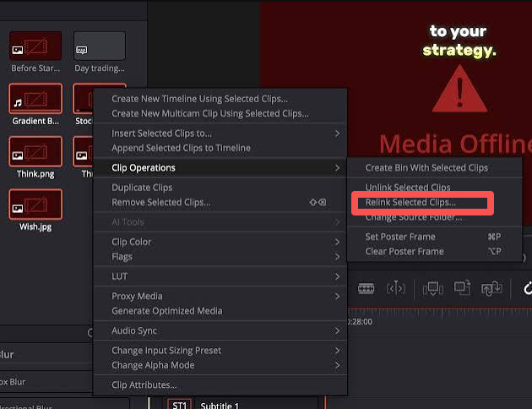Image resolution: width=532 pixels, height=409 pixels.
Task: Expand Change Input Sizing Preset submenu
Action: pyautogui.click(x=220, y=351)
